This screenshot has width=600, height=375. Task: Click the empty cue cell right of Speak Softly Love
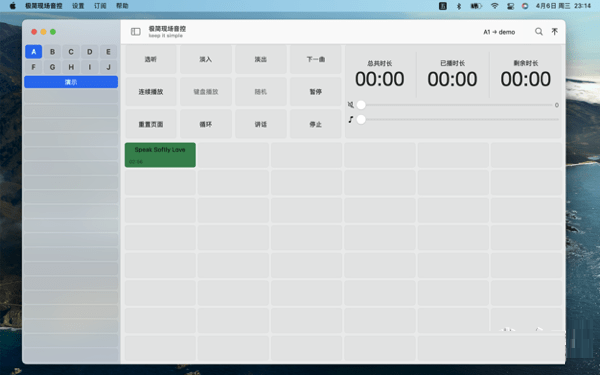pyautogui.click(x=233, y=155)
